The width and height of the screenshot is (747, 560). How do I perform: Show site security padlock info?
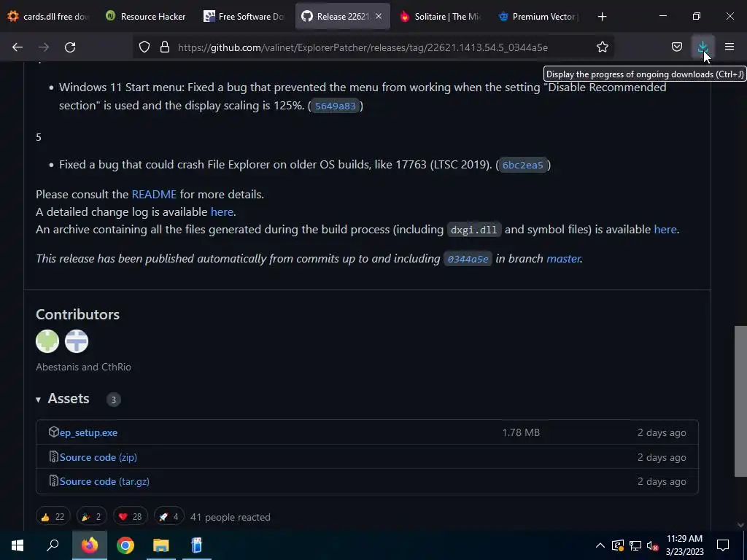tap(165, 47)
